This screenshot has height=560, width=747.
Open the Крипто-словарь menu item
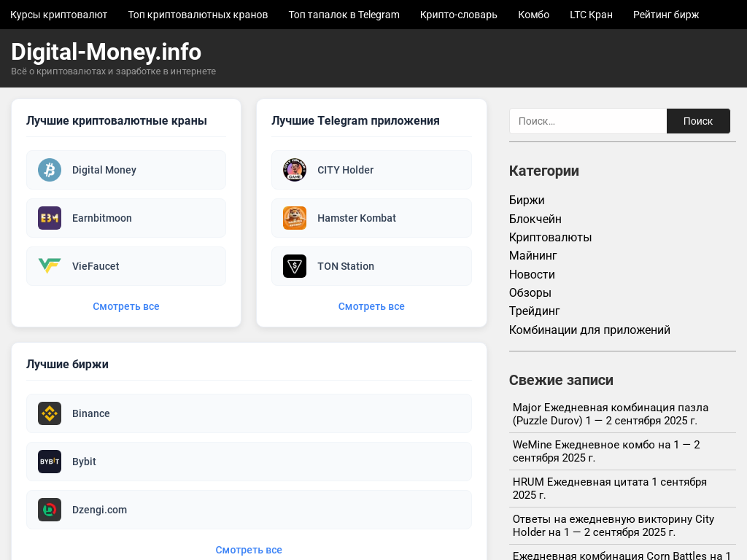[458, 15]
